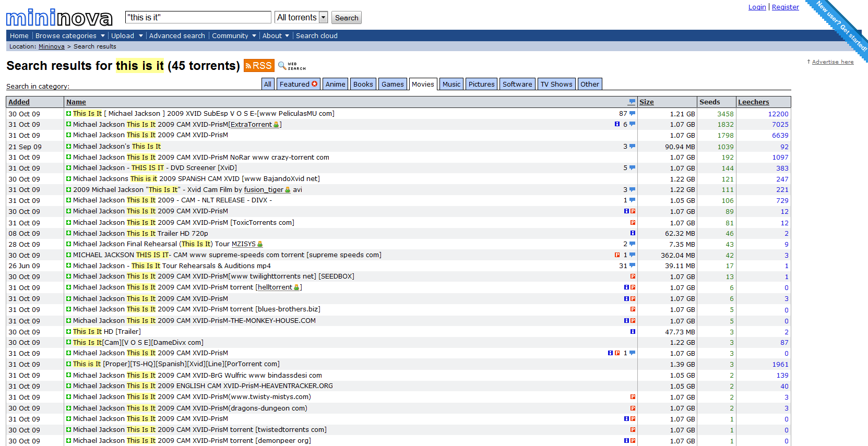The height and width of the screenshot is (446, 868).
Task: Click the search text field
Action: coord(198,18)
